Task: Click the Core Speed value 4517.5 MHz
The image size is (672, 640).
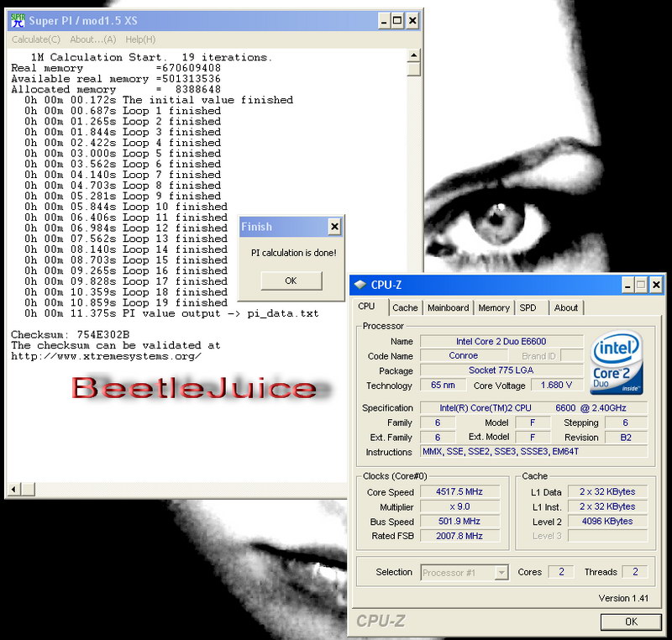Action: (459, 492)
